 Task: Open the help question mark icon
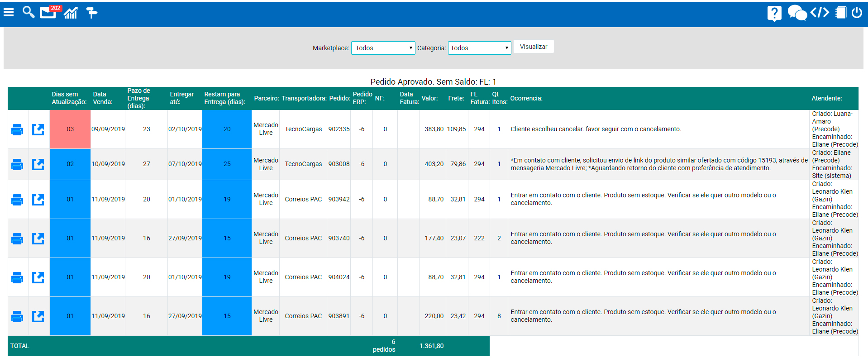pyautogui.click(x=774, y=14)
